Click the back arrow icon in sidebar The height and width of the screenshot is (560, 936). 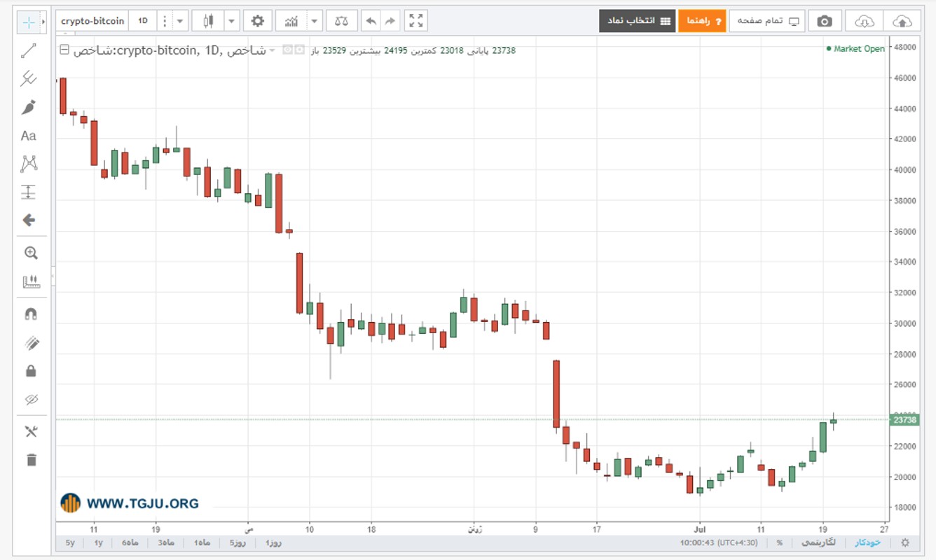coord(29,220)
